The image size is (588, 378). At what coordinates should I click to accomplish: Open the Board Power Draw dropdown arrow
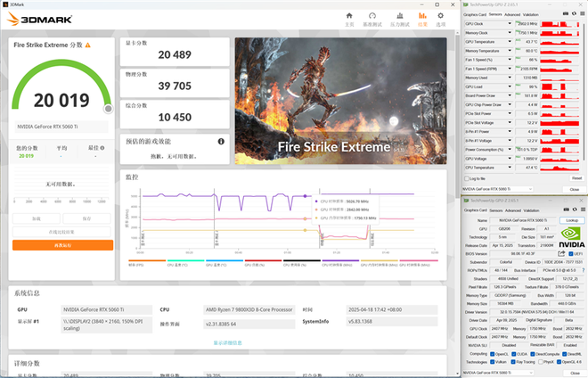tap(510, 95)
